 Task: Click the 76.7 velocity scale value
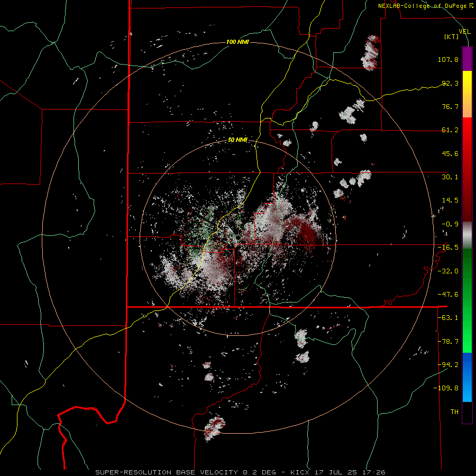click(x=450, y=106)
